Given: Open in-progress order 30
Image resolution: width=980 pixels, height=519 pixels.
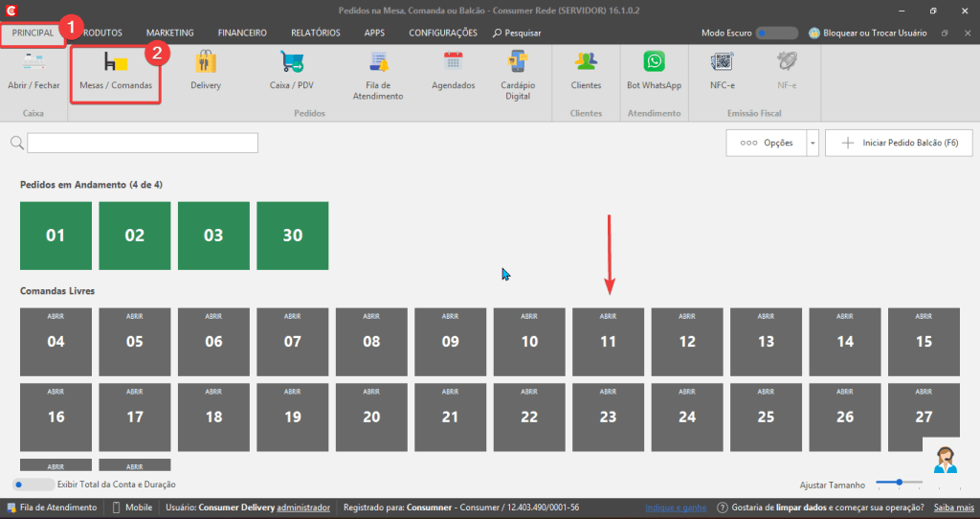Looking at the screenshot, I should click(293, 236).
